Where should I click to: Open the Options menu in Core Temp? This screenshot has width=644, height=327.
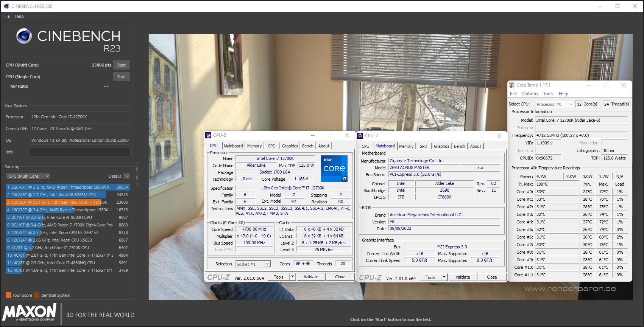pos(530,94)
